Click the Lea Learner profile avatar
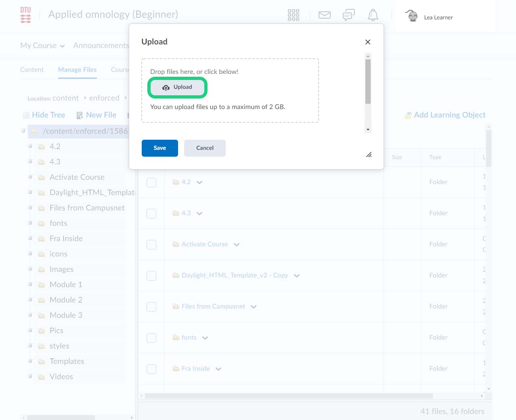This screenshot has height=420, width=516. coord(411,16)
